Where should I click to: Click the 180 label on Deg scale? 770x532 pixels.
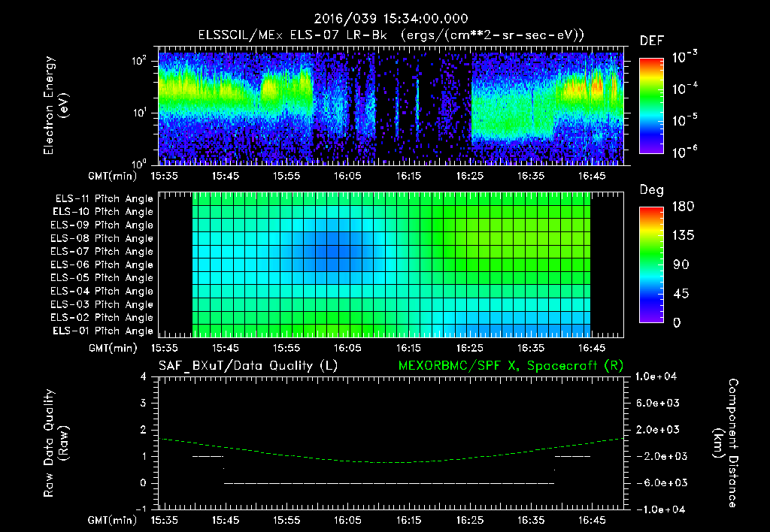tap(683, 207)
